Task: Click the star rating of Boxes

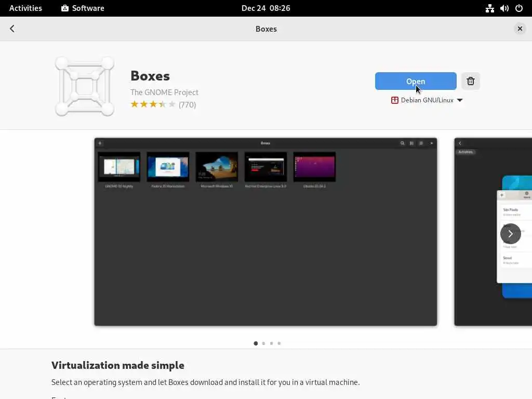Action: pyautogui.click(x=153, y=104)
